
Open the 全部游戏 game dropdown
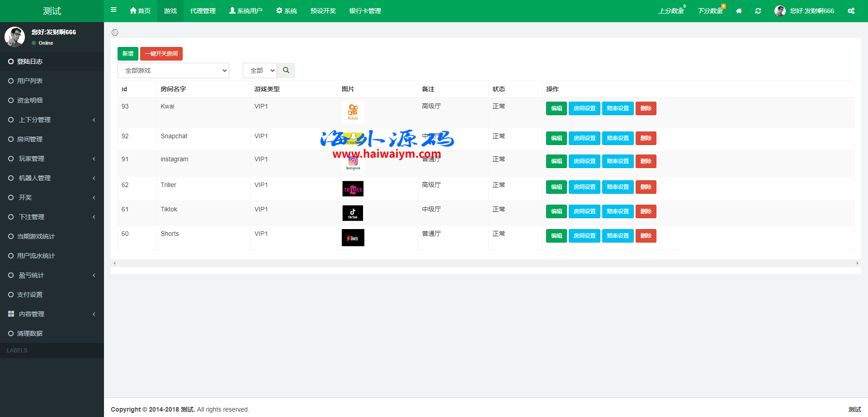[x=173, y=70]
